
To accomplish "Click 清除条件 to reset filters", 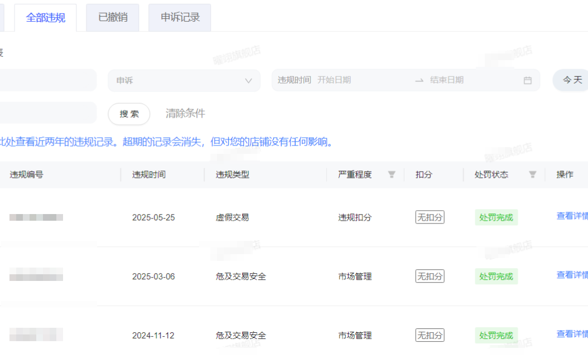I will [185, 114].
